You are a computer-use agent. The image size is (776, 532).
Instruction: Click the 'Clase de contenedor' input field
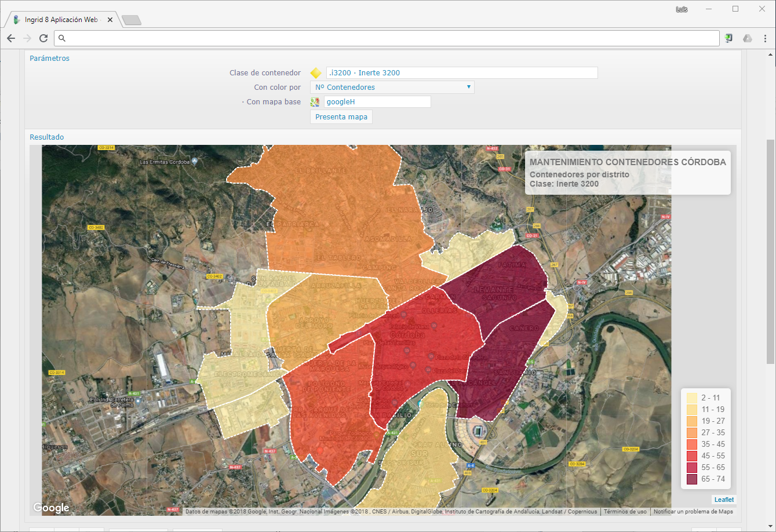click(x=461, y=73)
